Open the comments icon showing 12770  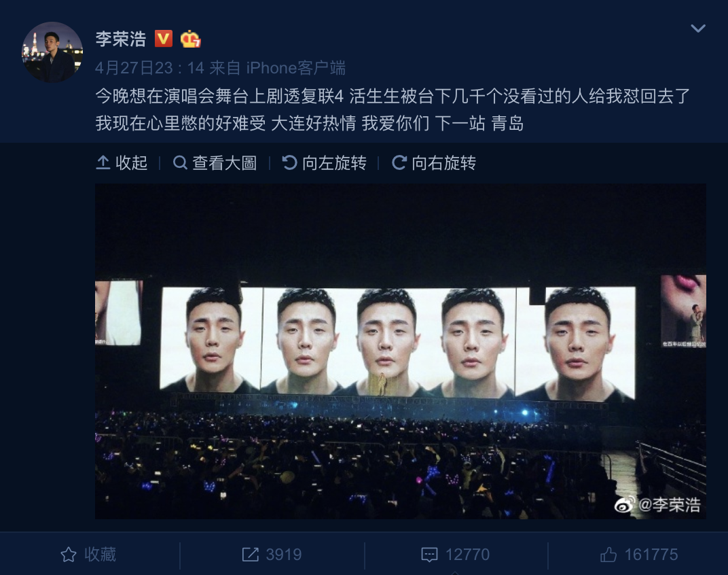429,555
